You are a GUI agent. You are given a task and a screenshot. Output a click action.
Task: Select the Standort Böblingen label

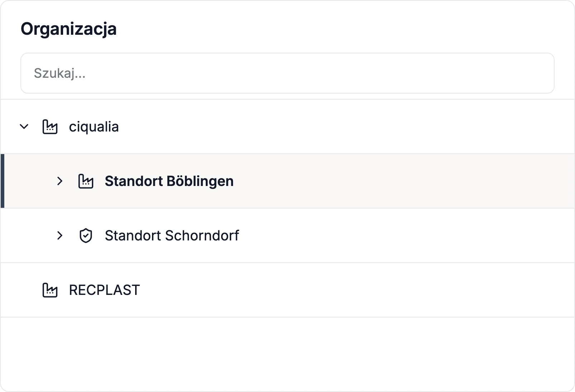point(169,181)
